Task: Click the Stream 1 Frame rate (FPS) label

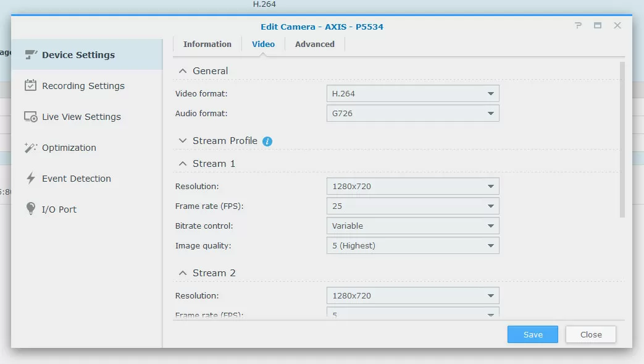Action: pos(209,206)
